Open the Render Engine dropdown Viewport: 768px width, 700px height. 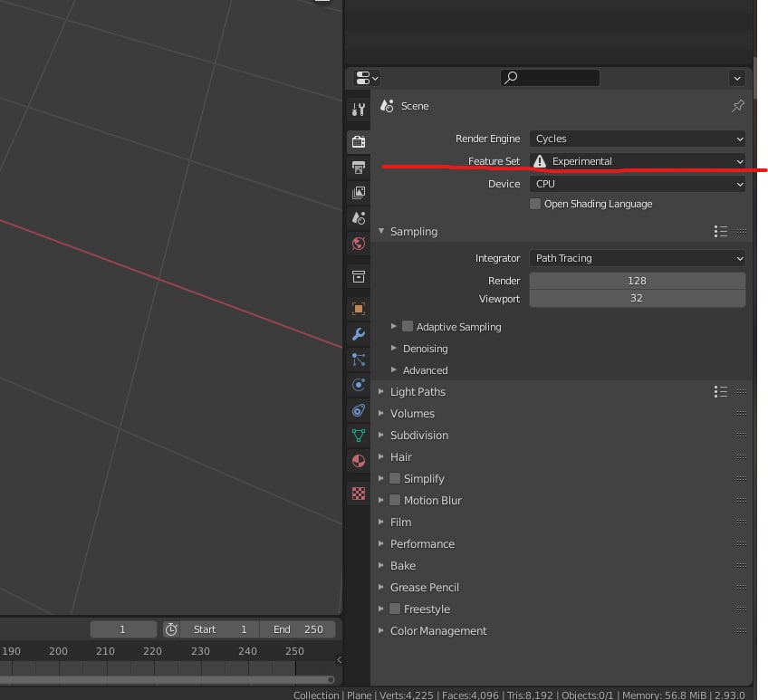click(x=638, y=139)
